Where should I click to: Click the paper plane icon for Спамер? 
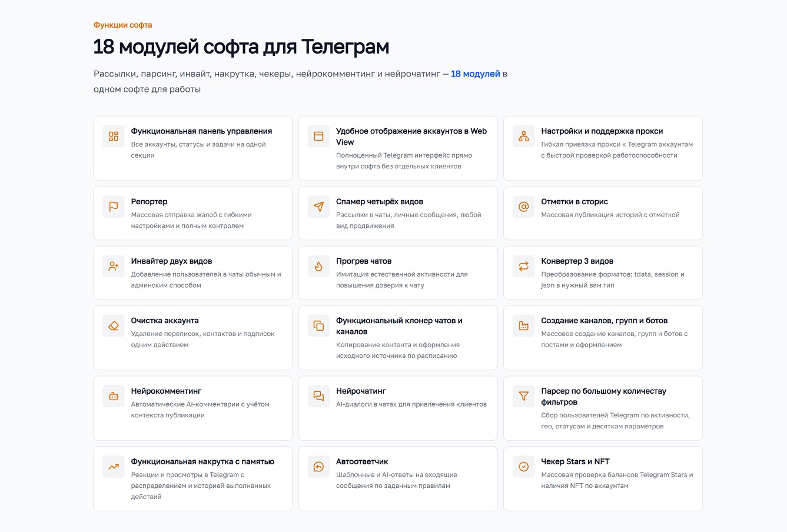tap(318, 207)
